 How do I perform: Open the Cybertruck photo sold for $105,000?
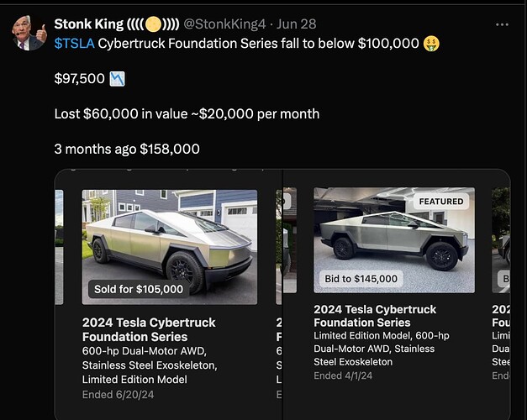pos(170,247)
